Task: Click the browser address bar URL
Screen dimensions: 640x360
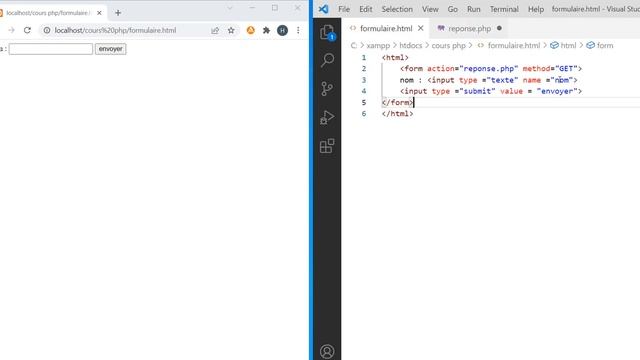Action: 116,30
